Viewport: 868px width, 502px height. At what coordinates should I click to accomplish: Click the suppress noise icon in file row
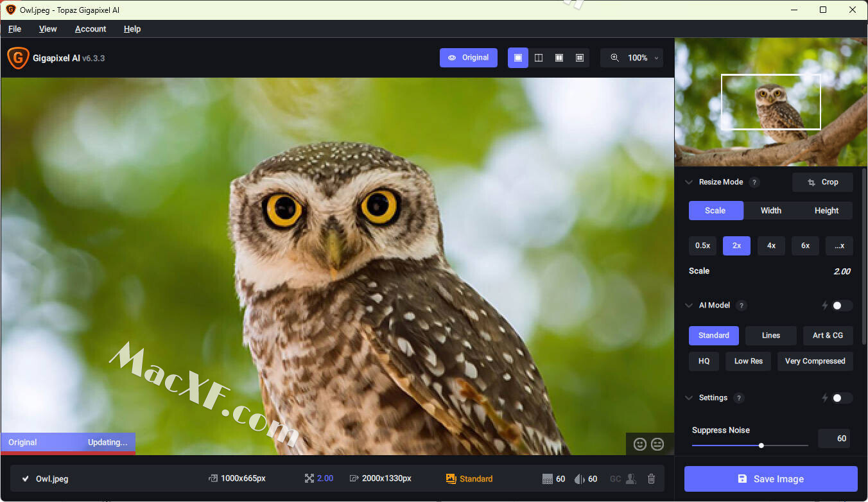pos(547,479)
